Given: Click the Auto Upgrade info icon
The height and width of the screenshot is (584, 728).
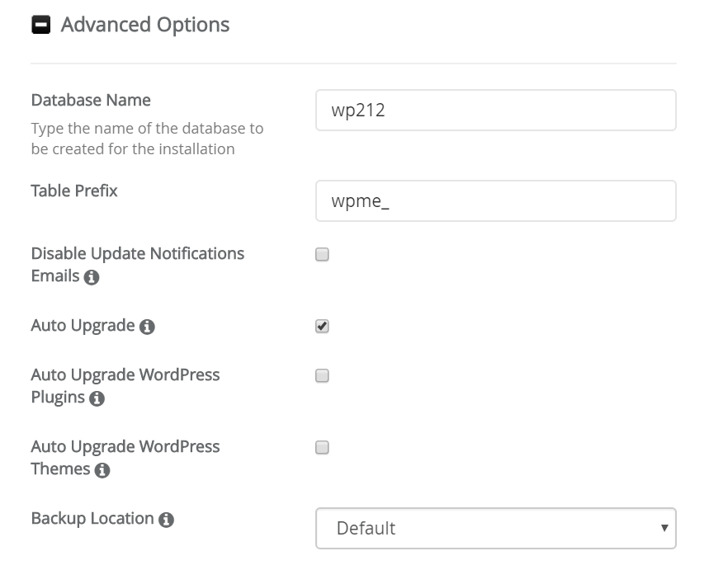Looking at the screenshot, I should point(147,327).
